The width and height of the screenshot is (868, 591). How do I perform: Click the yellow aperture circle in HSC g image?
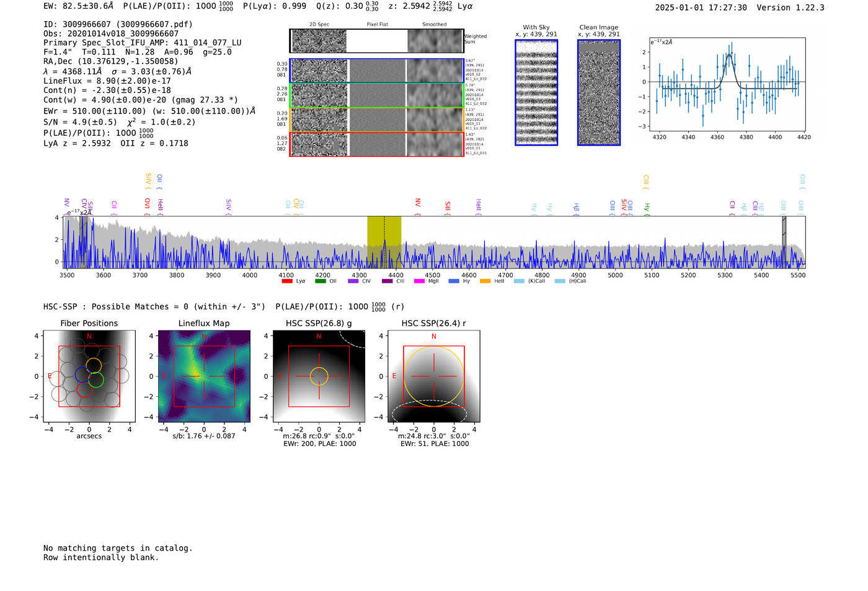click(x=319, y=376)
